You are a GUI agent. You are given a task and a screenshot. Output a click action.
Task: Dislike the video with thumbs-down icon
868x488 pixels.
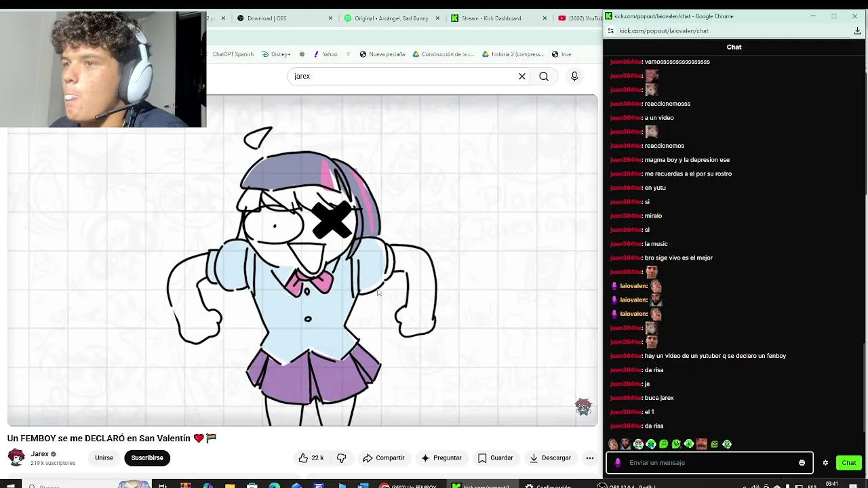(x=341, y=458)
